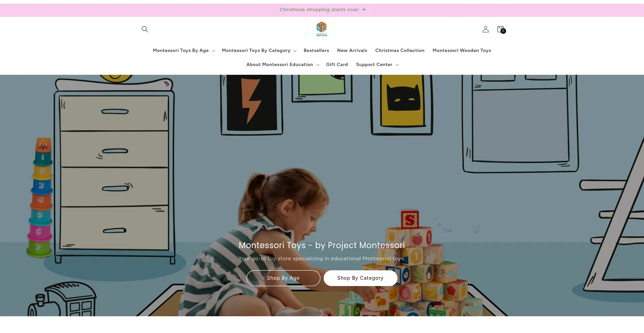
Task: Expand Montessori Toys By Age chevron
Action: coord(214,51)
